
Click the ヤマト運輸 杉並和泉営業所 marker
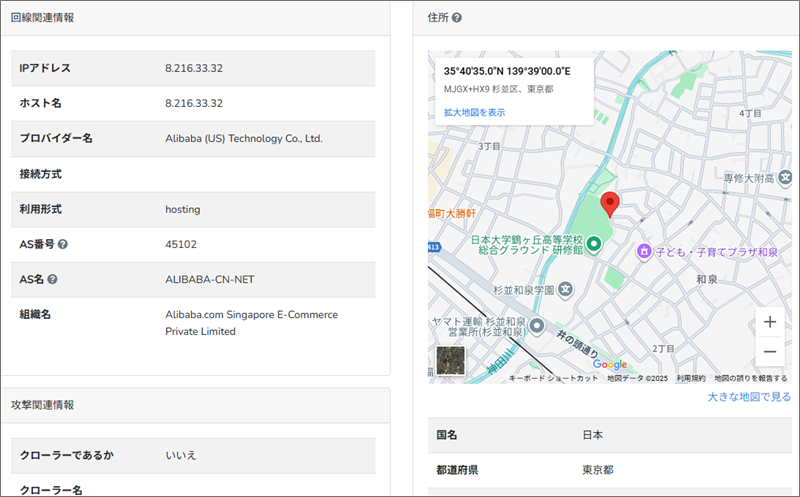(x=537, y=325)
